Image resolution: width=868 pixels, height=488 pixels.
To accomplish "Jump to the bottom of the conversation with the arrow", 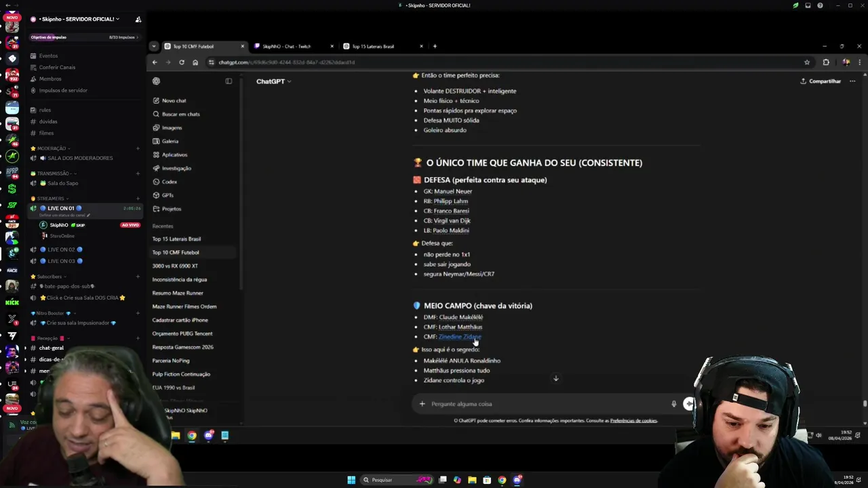I will 555,378.
